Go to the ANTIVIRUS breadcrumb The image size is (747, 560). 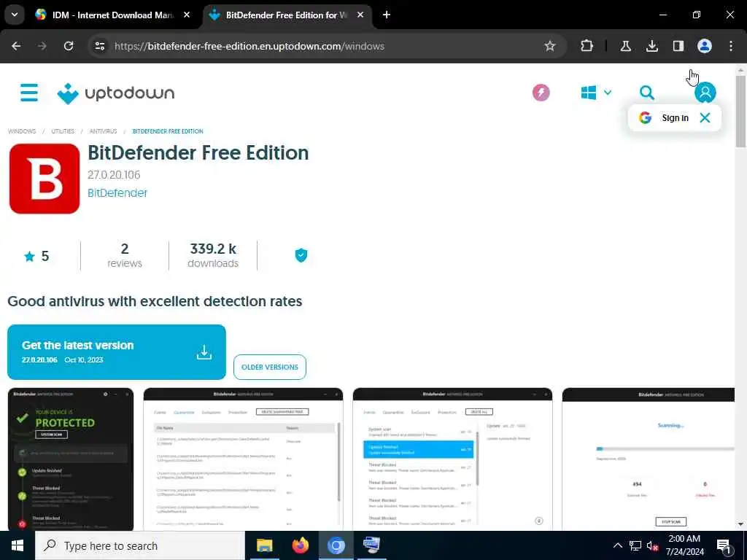[x=103, y=131]
